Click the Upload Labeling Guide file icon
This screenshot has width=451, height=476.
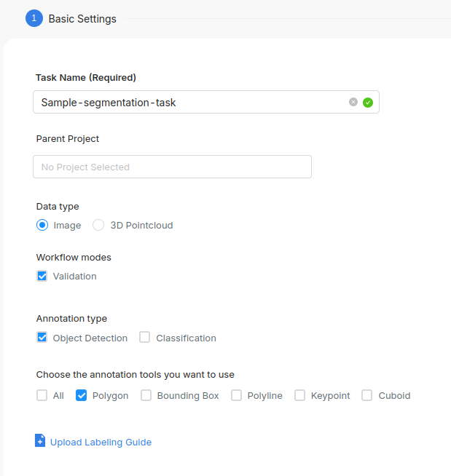click(40, 440)
